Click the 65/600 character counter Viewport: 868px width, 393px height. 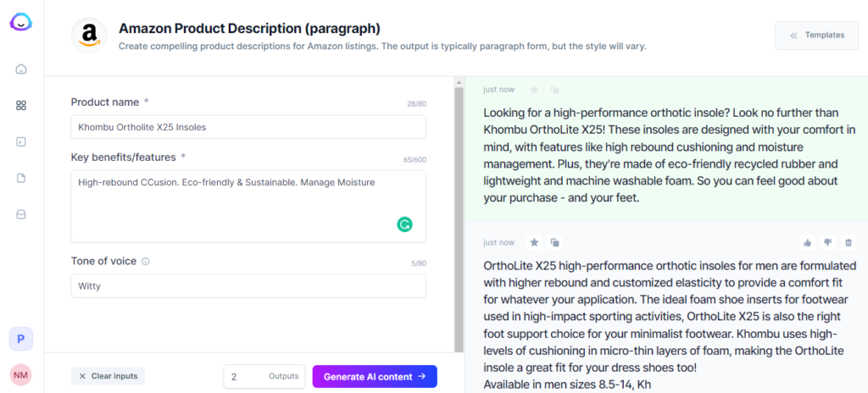click(x=415, y=159)
